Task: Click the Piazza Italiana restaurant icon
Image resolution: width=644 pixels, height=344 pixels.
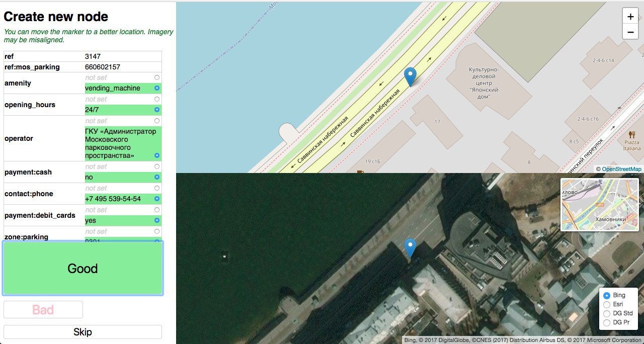Action: [x=631, y=135]
